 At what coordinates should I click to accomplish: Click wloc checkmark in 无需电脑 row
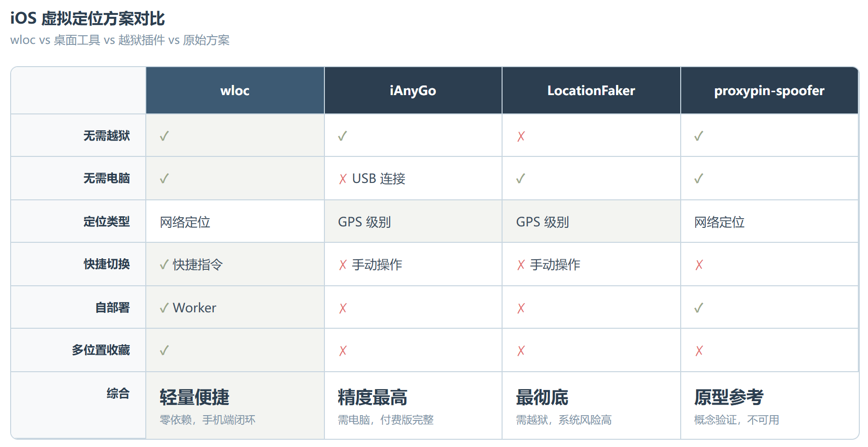point(164,179)
